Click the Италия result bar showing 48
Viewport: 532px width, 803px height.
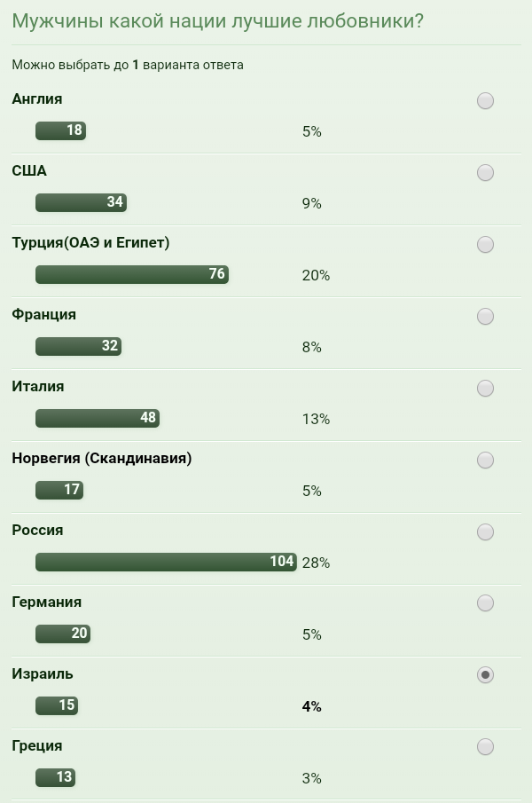coord(98,418)
